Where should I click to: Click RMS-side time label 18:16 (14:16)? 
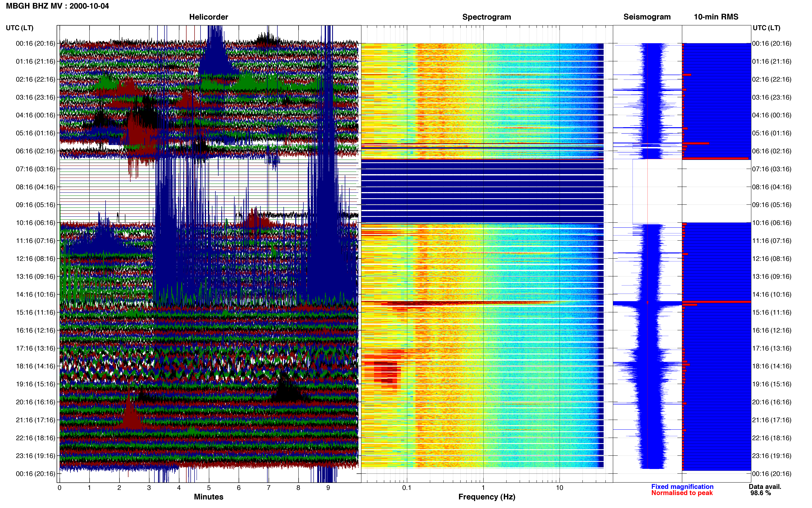pos(772,366)
